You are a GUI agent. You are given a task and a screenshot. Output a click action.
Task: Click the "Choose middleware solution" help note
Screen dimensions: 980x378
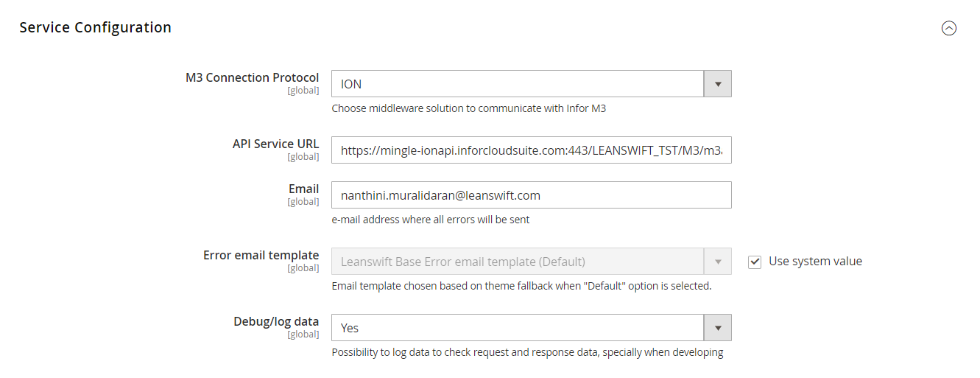[x=468, y=108]
